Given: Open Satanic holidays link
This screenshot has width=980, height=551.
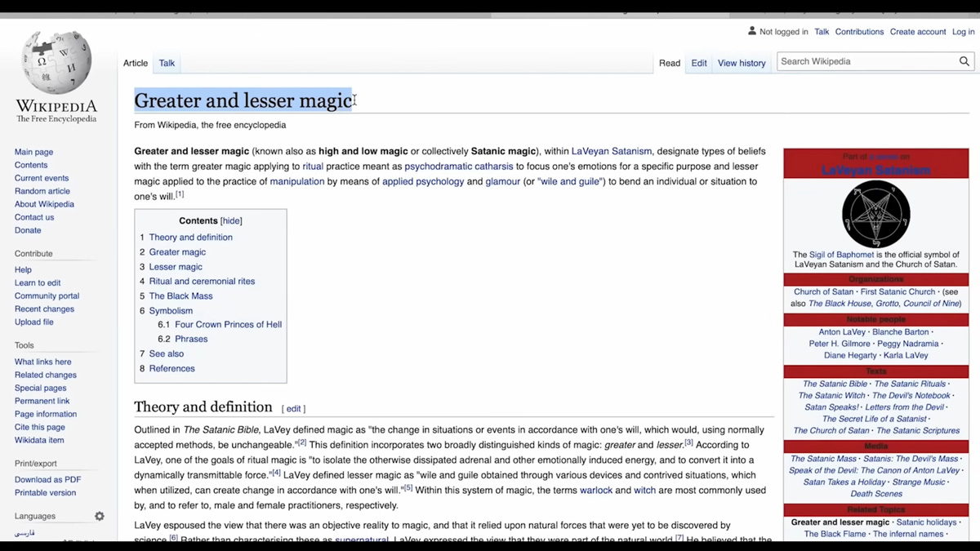Looking at the screenshot, I should (926, 522).
